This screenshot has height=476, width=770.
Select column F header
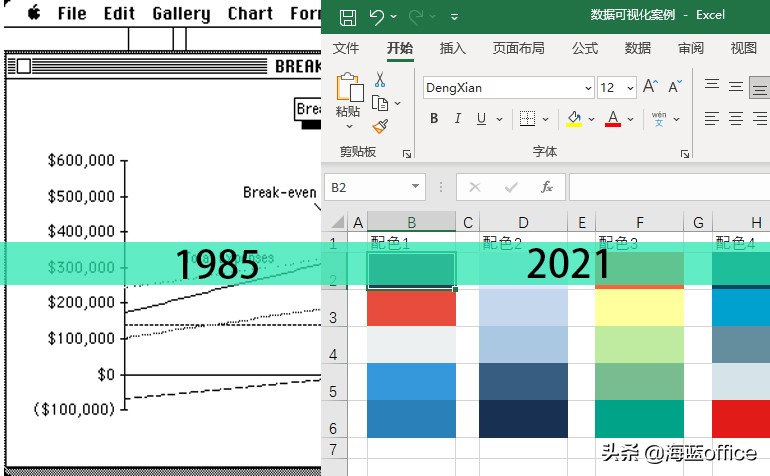point(639,223)
